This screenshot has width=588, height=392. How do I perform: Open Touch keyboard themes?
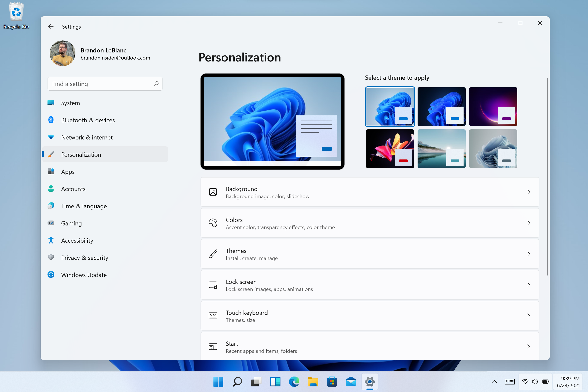(369, 315)
